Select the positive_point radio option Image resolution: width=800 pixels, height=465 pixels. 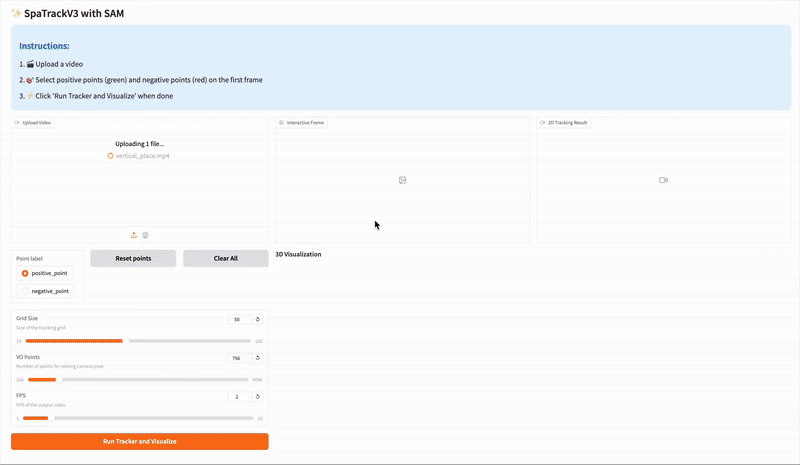click(25, 273)
